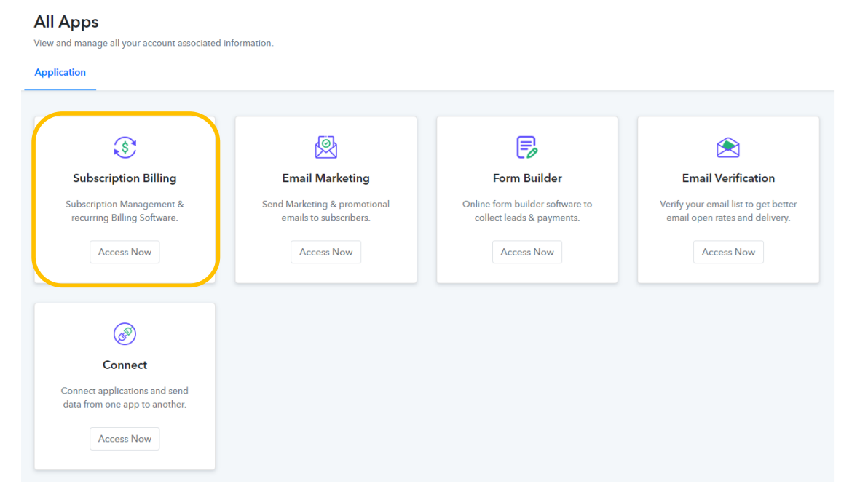Click the Form Builder heading
The width and height of the screenshot is (868, 500).
tap(527, 178)
